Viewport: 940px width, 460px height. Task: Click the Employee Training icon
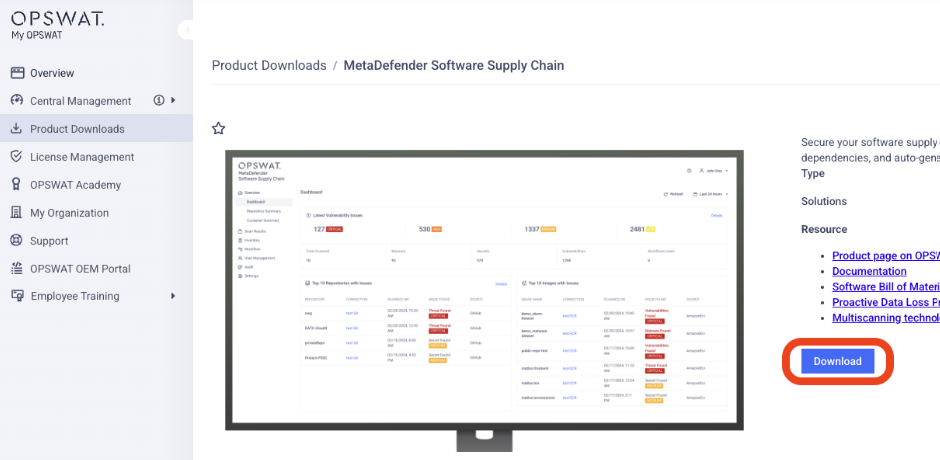17,296
